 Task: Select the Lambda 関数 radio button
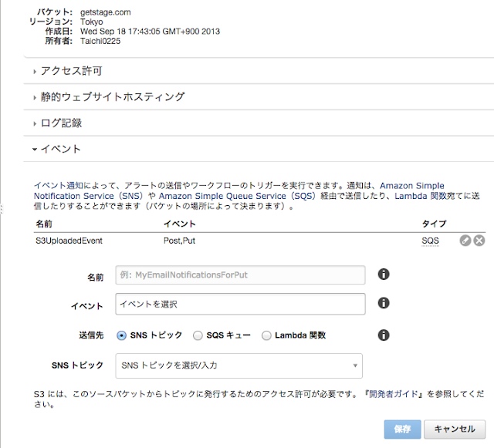(266, 335)
